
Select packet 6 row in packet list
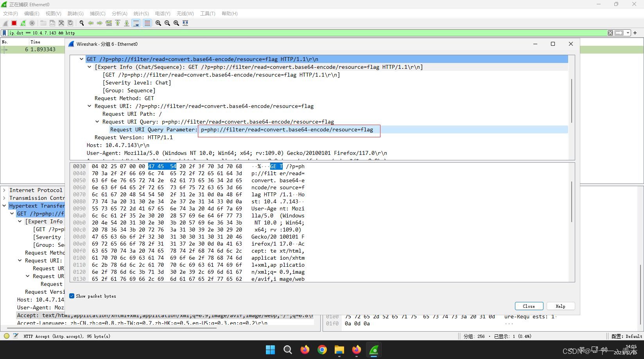(32, 50)
